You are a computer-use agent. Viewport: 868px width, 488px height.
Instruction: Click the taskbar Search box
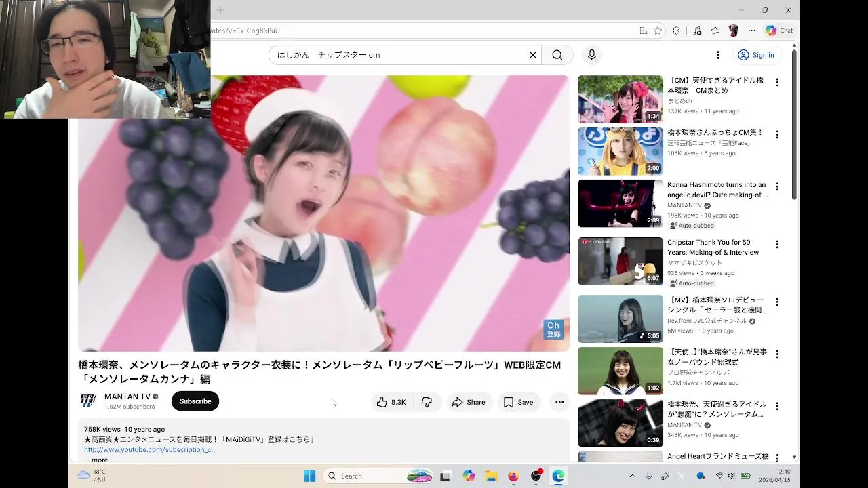point(378,476)
